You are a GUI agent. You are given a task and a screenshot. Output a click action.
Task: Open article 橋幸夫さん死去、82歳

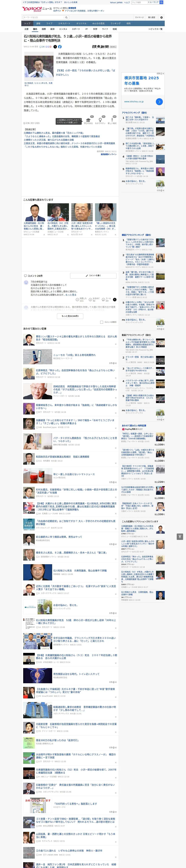pyautogui.click(x=71, y=553)
